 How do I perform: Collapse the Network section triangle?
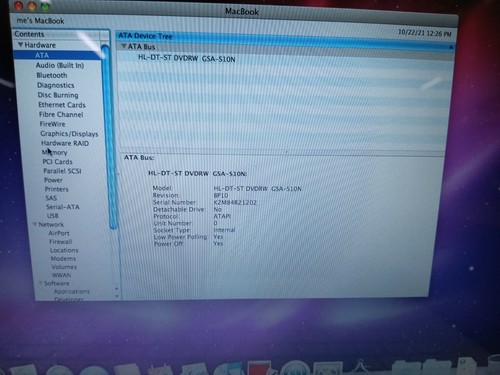35,224
